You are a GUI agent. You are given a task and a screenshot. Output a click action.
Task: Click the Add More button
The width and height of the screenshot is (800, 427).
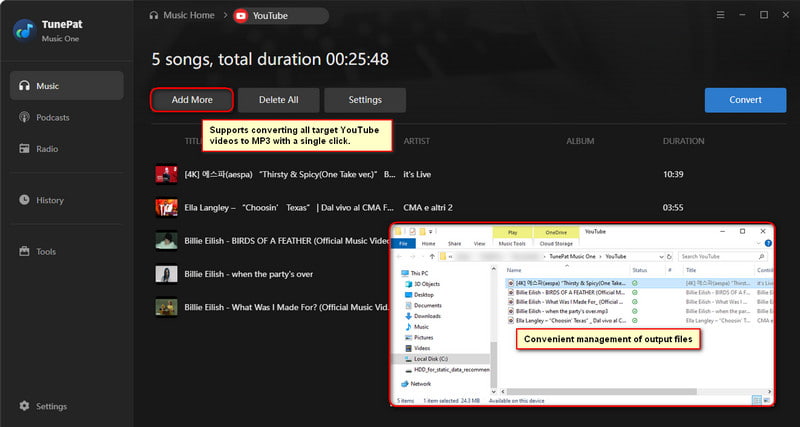192,100
